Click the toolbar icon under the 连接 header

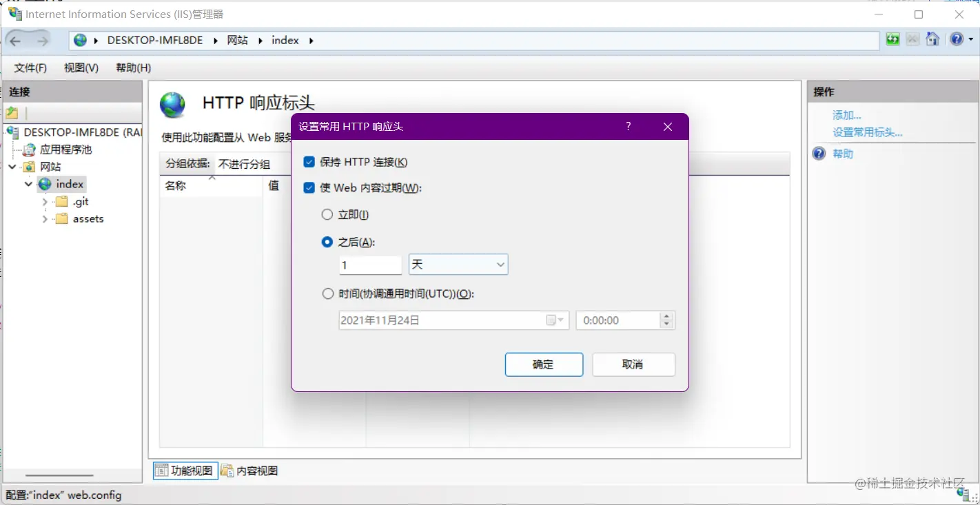coord(12,113)
